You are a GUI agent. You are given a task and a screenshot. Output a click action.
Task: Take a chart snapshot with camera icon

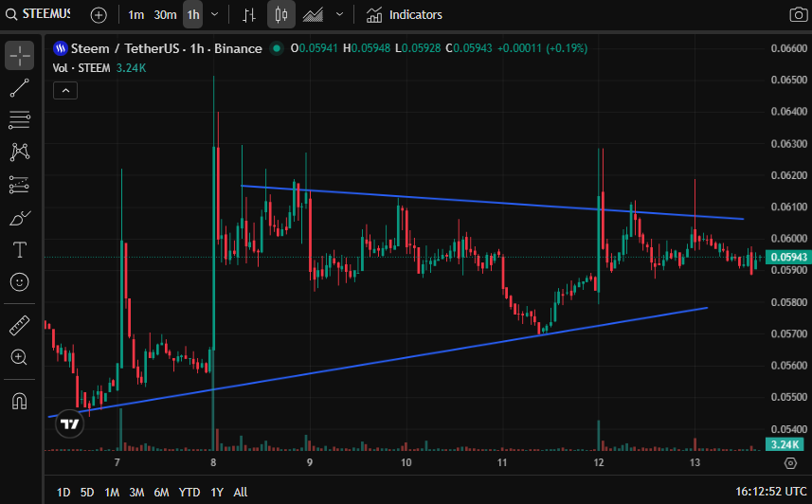click(798, 14)
